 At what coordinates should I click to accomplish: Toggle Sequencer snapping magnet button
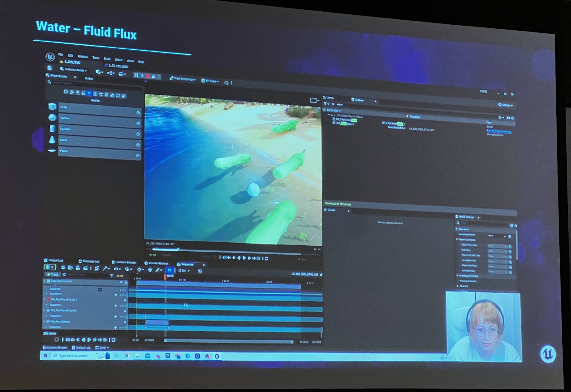pos(169,270)
